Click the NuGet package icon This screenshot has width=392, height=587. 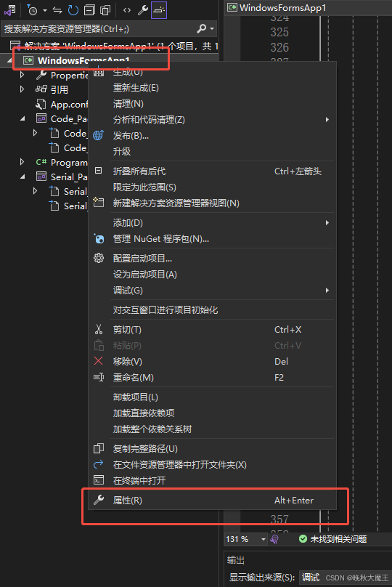click(99, 238)
